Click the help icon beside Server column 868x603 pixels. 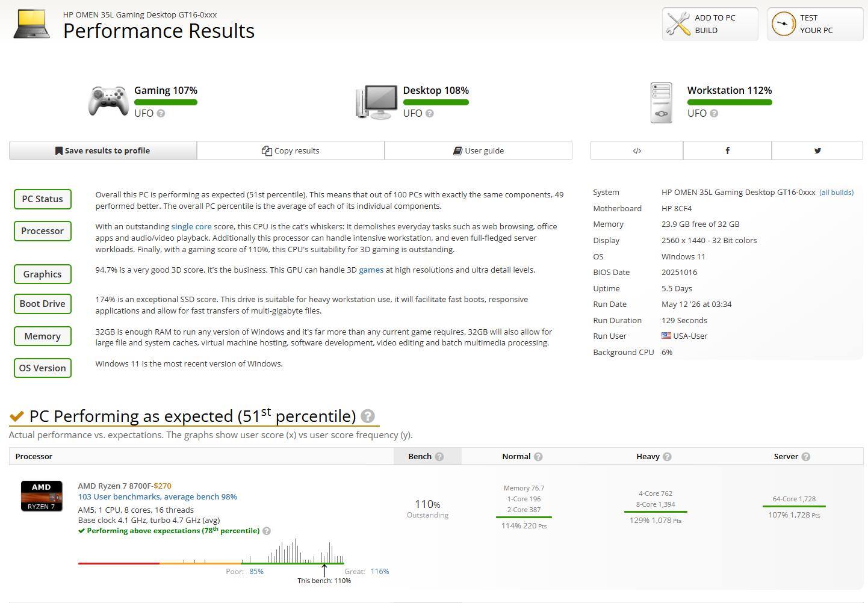806,457
